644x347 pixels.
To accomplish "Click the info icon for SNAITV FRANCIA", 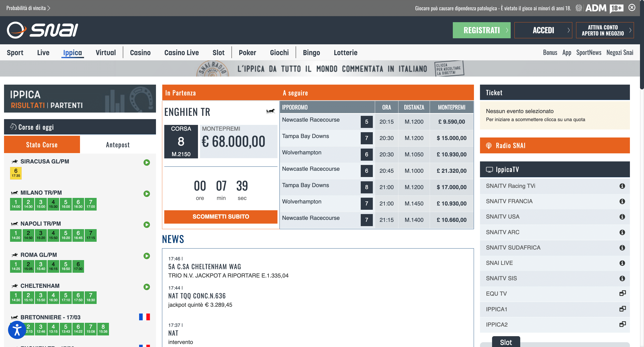I will pyautogui.click(x=622, y=201).
